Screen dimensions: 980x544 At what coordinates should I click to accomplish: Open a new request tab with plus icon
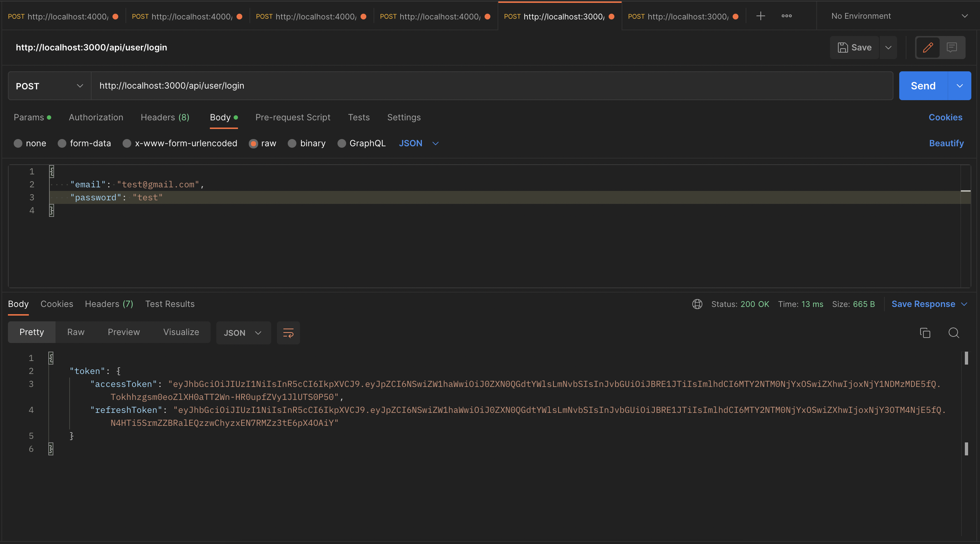(760, 16)
